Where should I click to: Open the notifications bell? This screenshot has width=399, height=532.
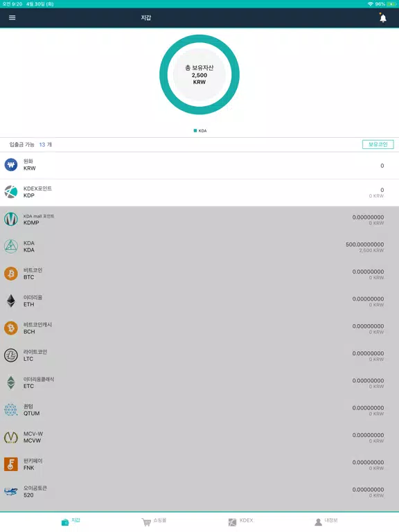[x=382, y=17]
